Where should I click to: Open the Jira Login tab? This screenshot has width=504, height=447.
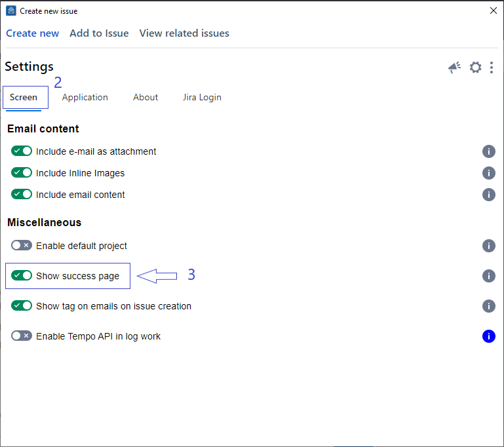(202, 97)
